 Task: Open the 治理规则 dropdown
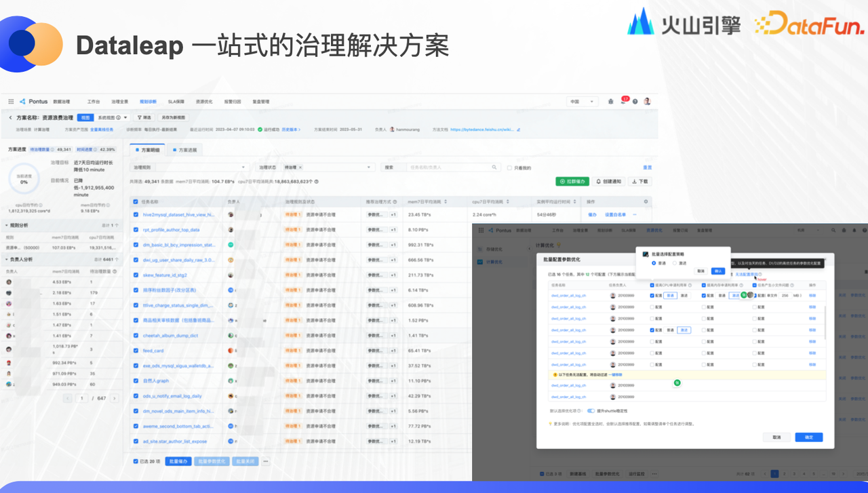(x=190, y=167)
